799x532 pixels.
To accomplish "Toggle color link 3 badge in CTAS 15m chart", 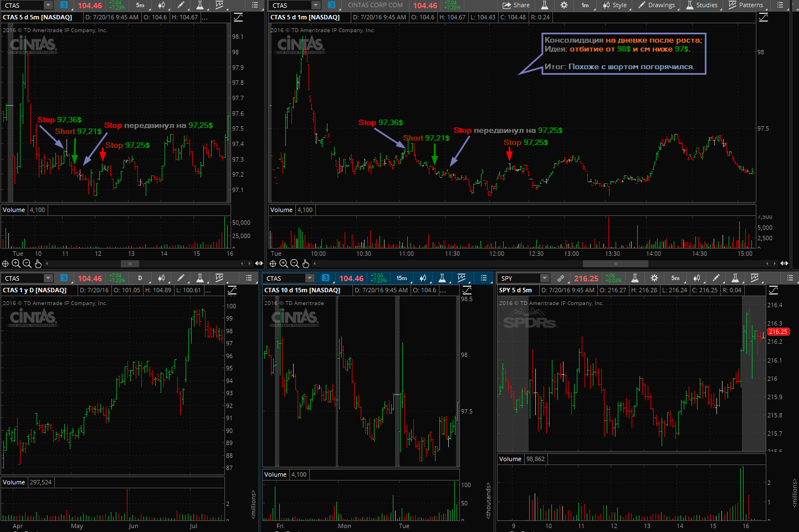I will pyautogui.click(x=325, y=278).
